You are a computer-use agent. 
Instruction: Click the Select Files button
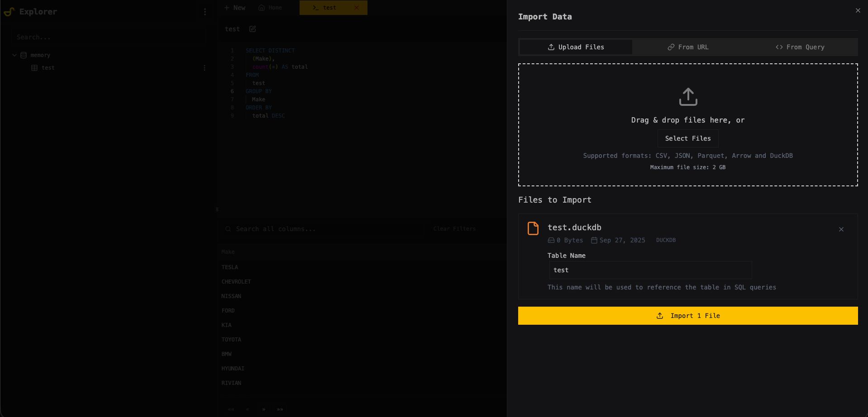click(687, 138)
